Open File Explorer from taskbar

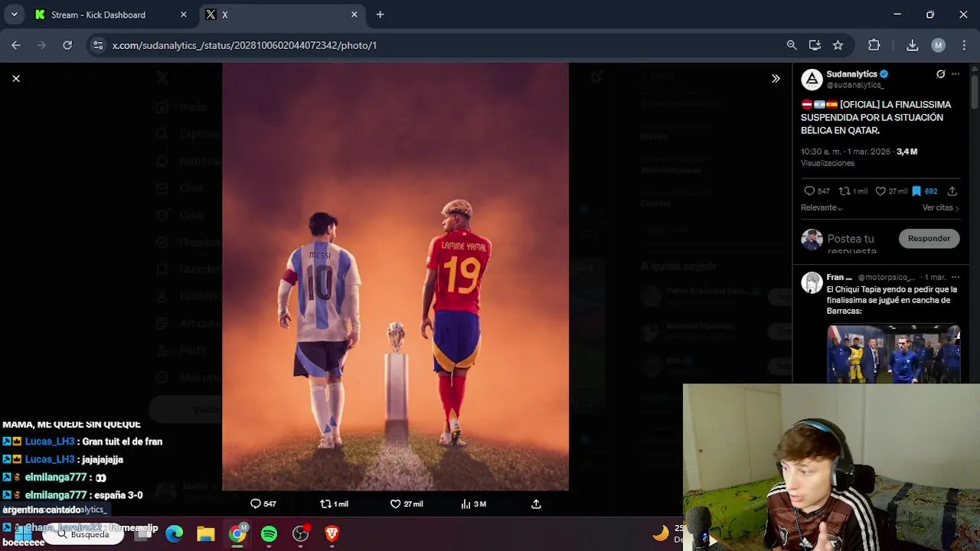pyautogui.click(x=206, y=533)
